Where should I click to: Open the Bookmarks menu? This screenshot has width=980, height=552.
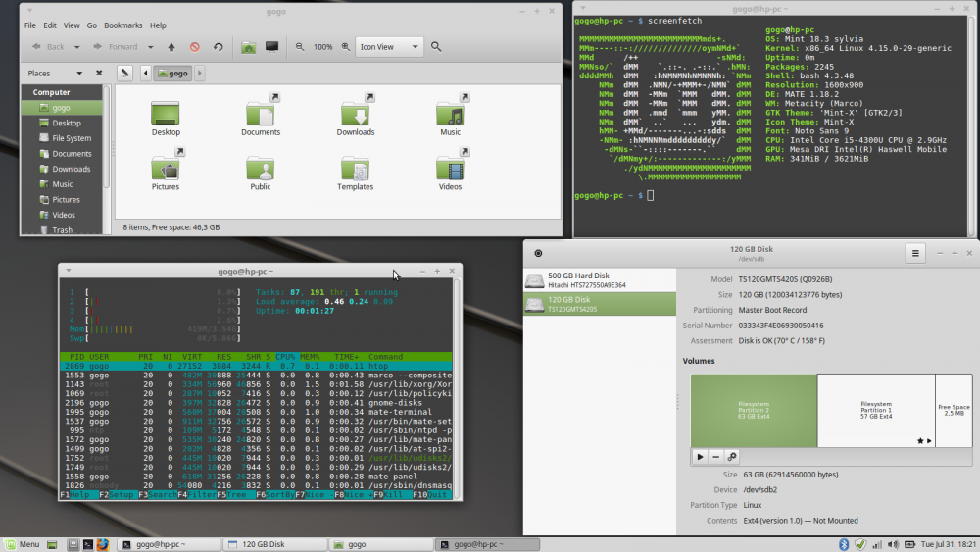pyautogui.click(x=123, y=25)
